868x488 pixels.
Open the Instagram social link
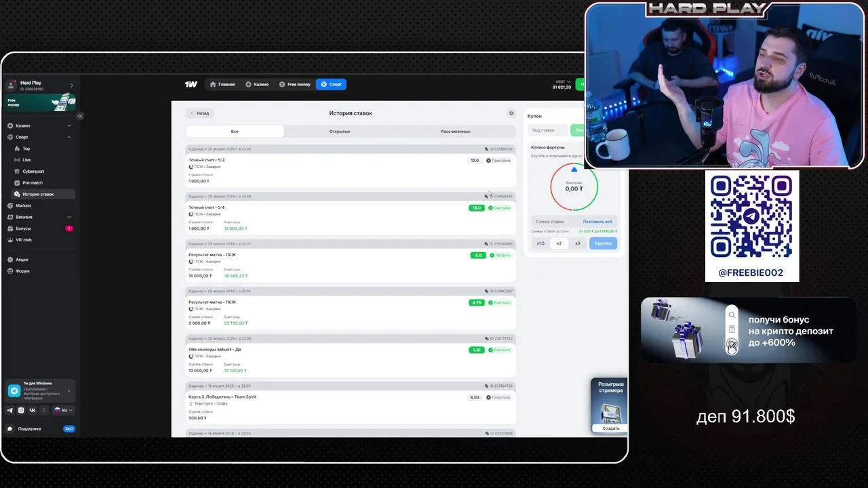click(x=21, y=410)
